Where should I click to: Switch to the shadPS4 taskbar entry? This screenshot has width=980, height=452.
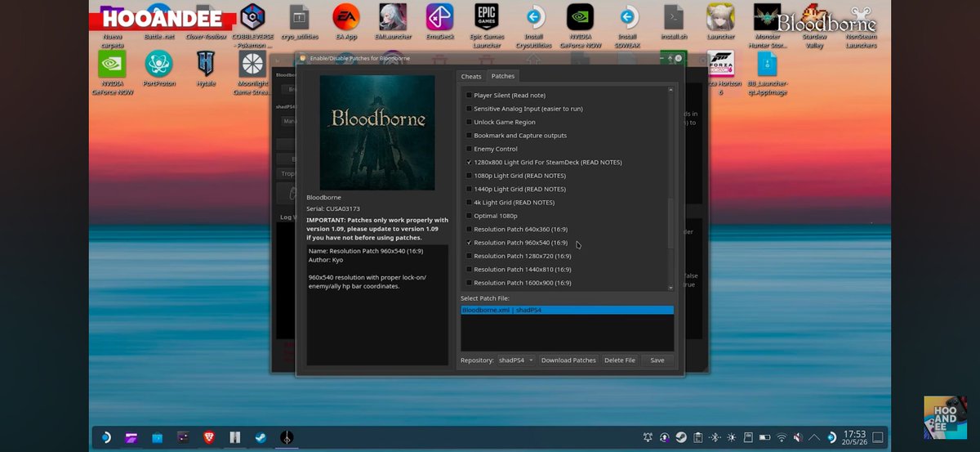pos(287,437)
